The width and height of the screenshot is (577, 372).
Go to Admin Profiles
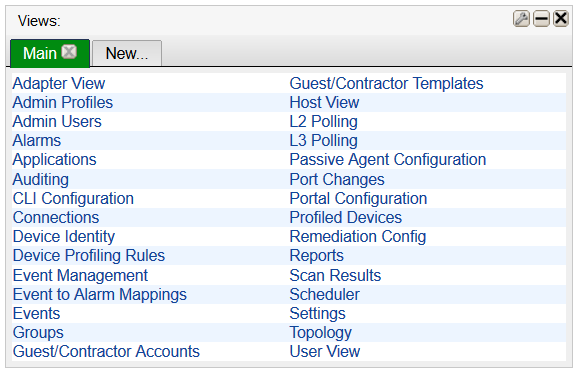pos(63,102)
